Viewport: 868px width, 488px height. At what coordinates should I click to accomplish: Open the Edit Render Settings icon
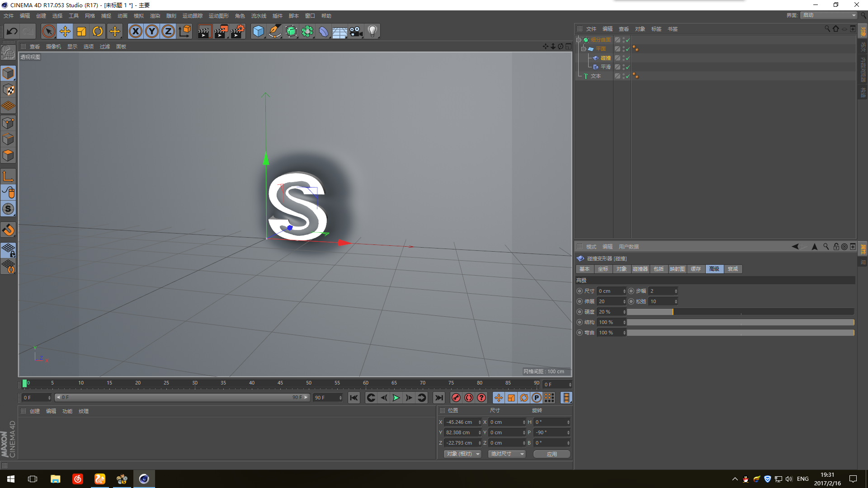pos(237,31)
